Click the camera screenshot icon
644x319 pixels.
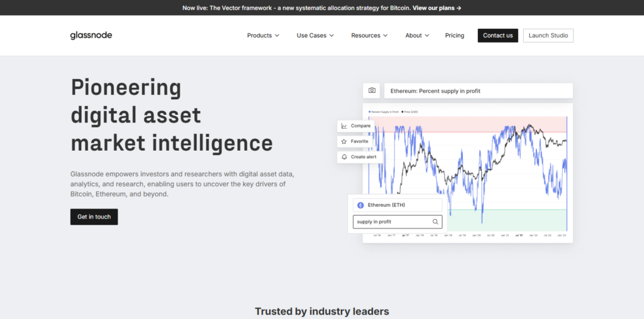tap(372, 90)
